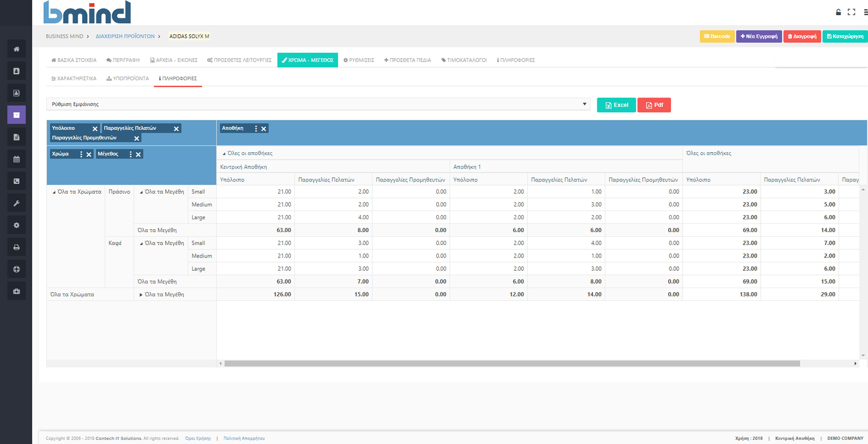Follow the ΔΙΑΧΕΙΡΙΣΗ ΠΡΟΪΟΝΤΩΝ breadcrumb link
The width and height of the screenshot is (868, 444).
point(125,36)
